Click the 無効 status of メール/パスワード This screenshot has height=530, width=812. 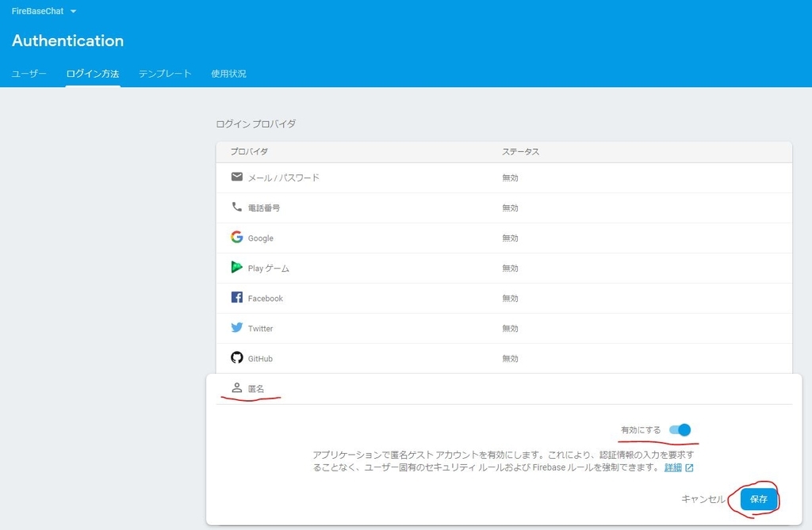pyautogui.click(x=510, y=177)
